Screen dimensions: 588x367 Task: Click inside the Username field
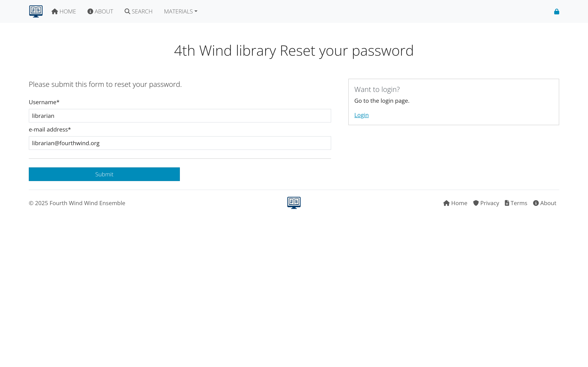coord(180,116)
